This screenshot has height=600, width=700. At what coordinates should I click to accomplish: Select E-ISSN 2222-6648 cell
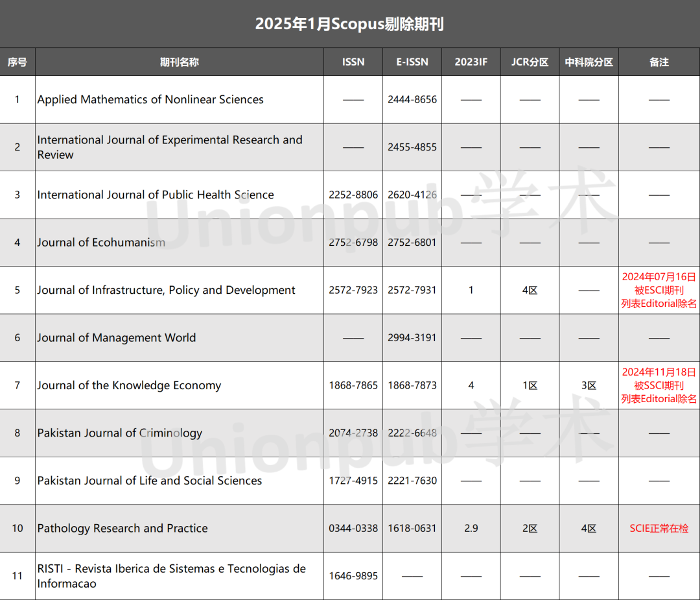point(412,433)
